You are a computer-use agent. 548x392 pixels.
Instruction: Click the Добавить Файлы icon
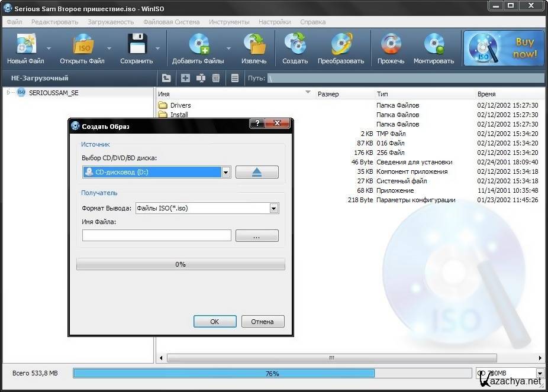198,46
